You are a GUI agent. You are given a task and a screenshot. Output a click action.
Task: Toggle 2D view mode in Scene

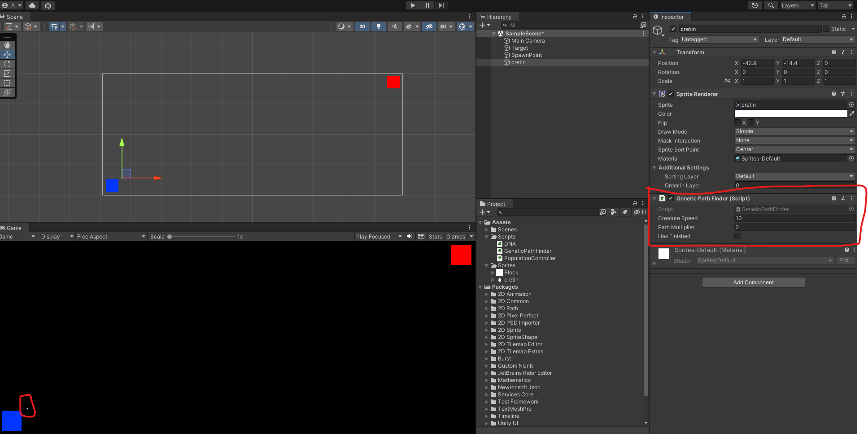point(362,26)
